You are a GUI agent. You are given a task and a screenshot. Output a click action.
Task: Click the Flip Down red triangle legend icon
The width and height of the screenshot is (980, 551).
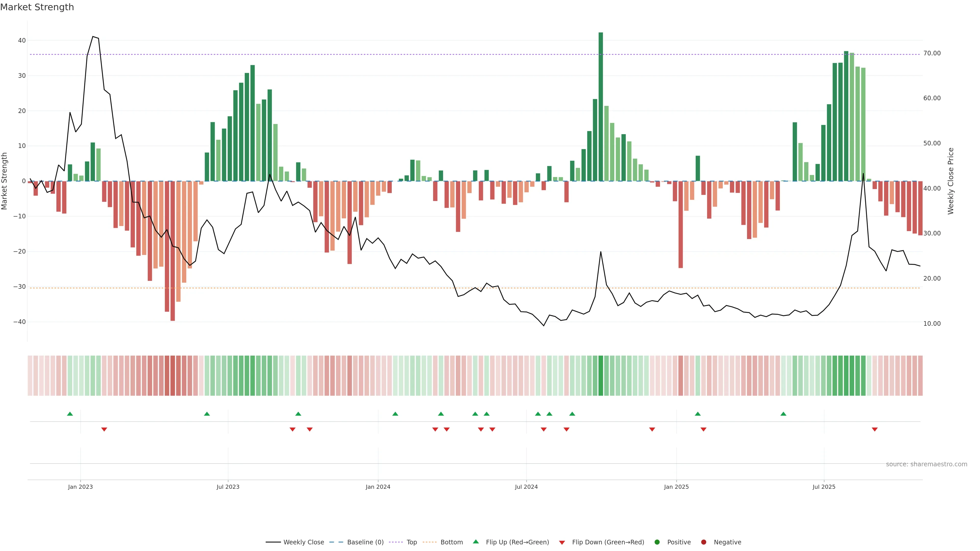[562, 542]
